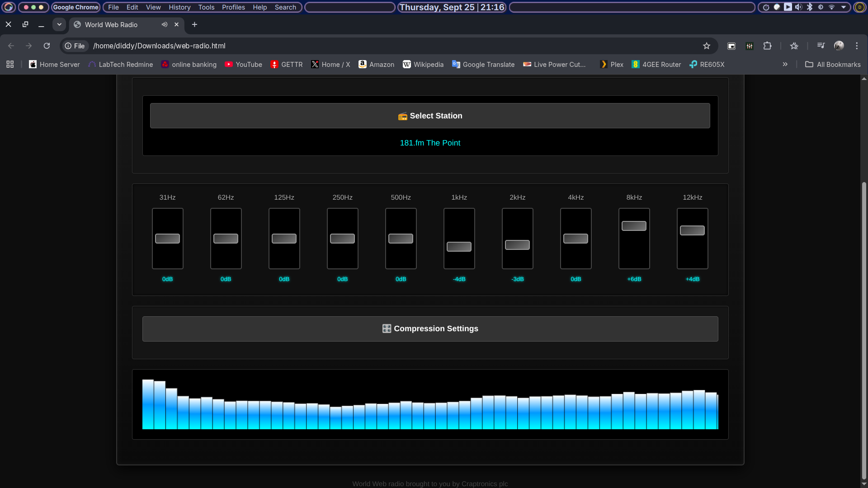Click the 8kHz equalizer slider handle
This screenshot has width=868, height=488.
point(634,226)
